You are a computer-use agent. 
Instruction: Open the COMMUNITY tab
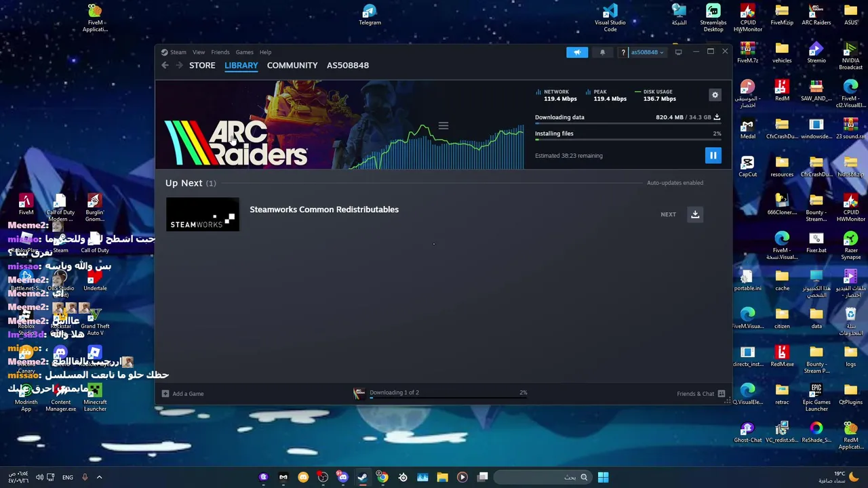click(292, 65)
